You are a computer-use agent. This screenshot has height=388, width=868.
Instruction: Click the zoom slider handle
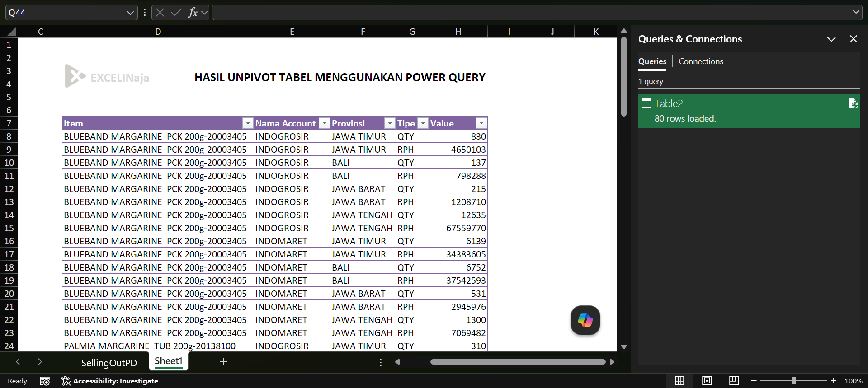(794, 381)
